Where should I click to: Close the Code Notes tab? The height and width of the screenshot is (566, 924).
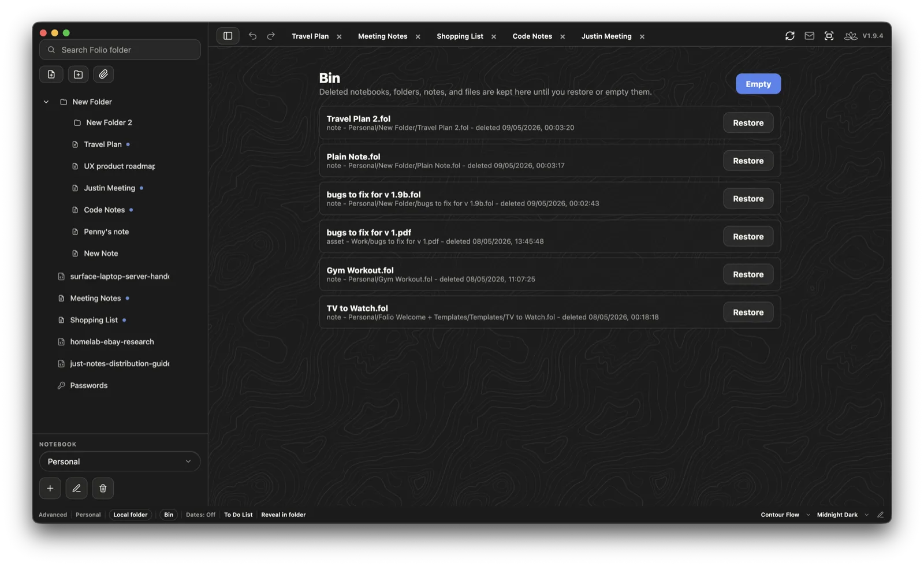[x=562, y=36]
